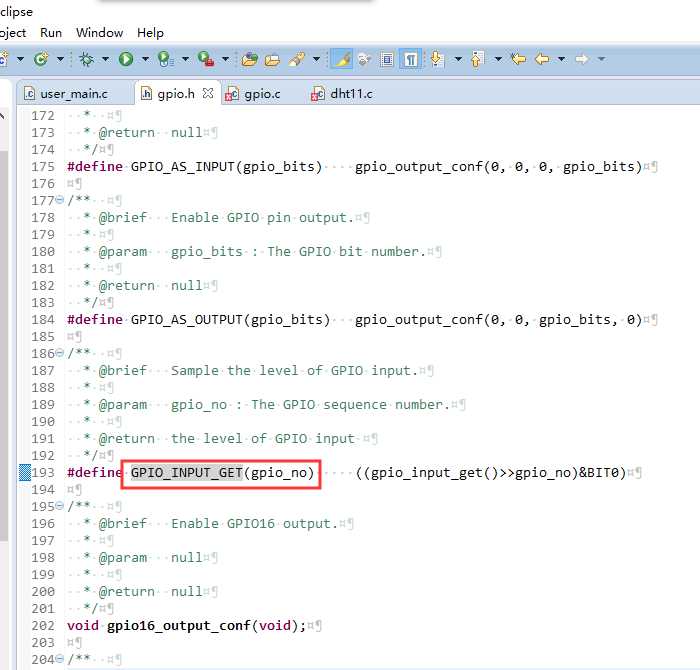The width and height of the screenshot is (700, 670).
Task: Click the Forward navigation arrow
Action: [x=581, y=59]
